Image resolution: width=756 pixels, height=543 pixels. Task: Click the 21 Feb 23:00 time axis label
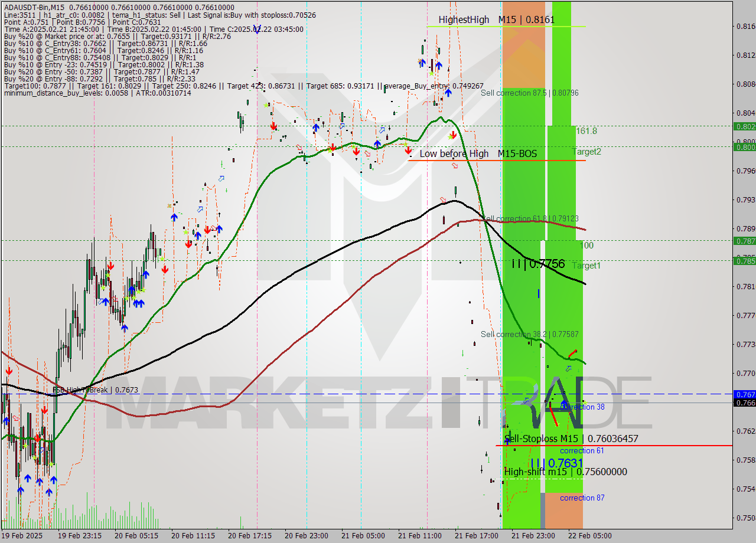coord(533,536)
